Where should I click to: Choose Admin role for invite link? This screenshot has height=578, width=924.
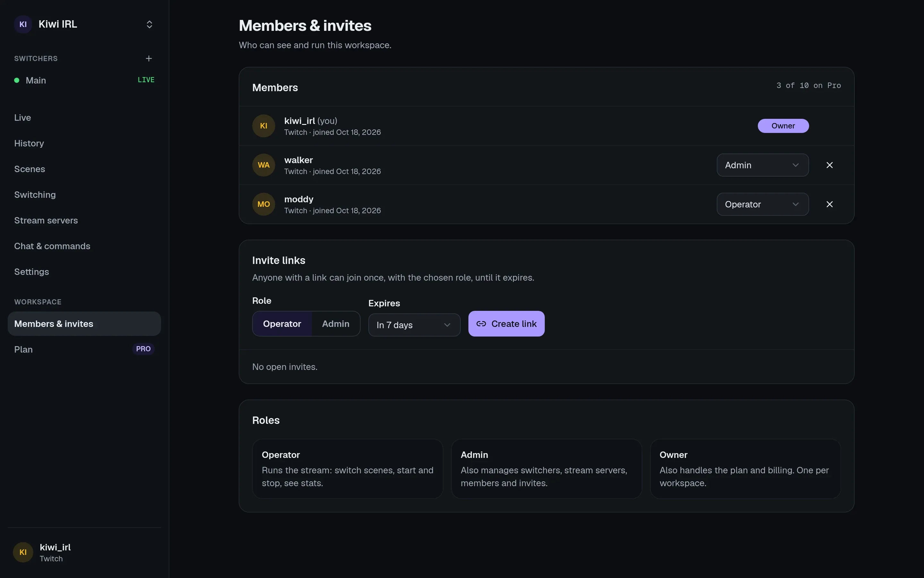click(336, 324)
